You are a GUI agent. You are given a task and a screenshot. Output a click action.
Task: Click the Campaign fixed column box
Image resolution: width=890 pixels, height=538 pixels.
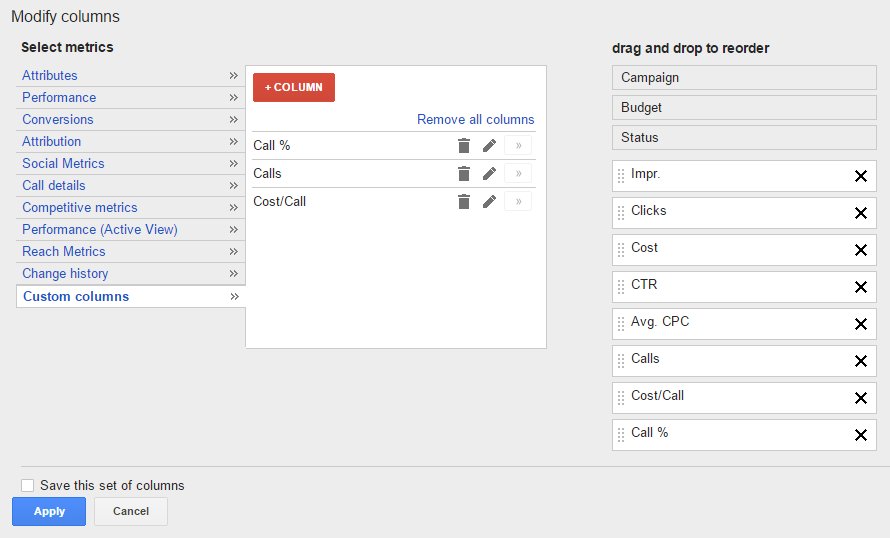[x=744, y=78]
